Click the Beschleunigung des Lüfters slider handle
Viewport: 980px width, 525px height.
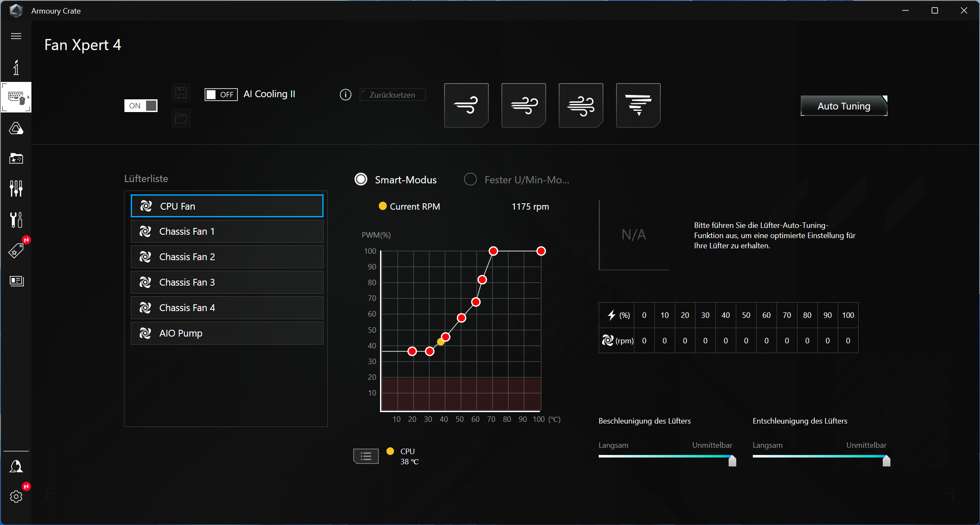click(732, 461)
